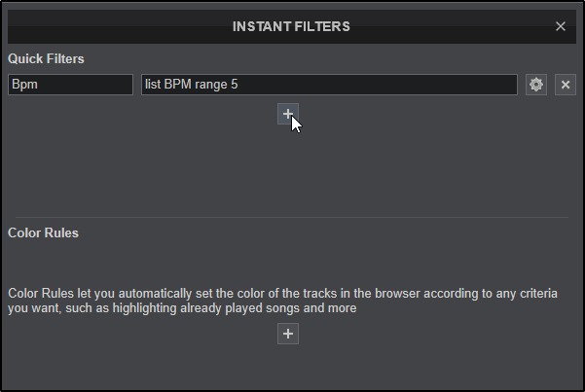Remove the Bpm quick filter row
Screen dimensions: 585x392
point(567,86)
